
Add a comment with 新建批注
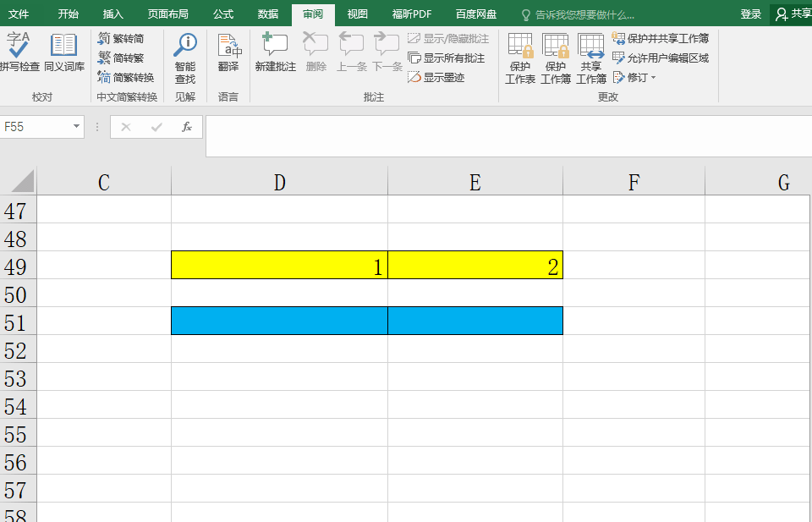point(276,52)
